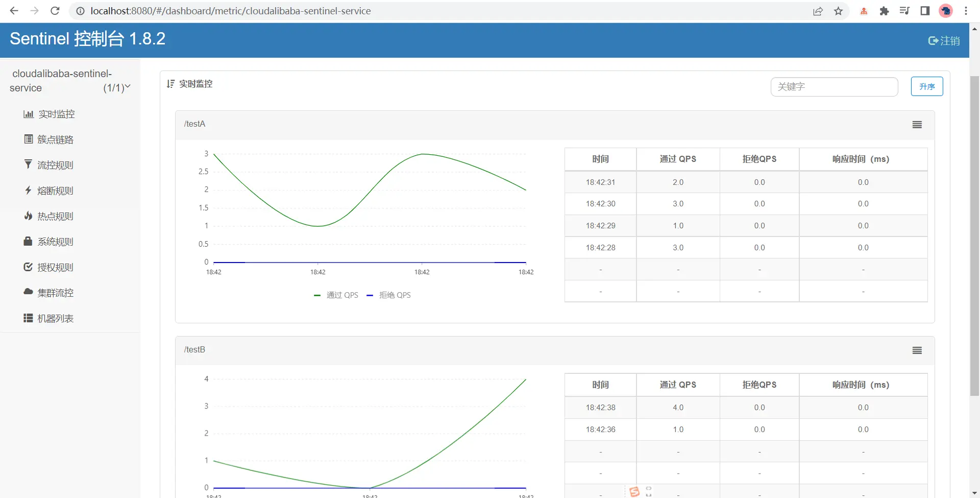The width and height of the screenshot is (980, 498).
Task: Click the 18:42:30 time cell
Action: [600, 203]
